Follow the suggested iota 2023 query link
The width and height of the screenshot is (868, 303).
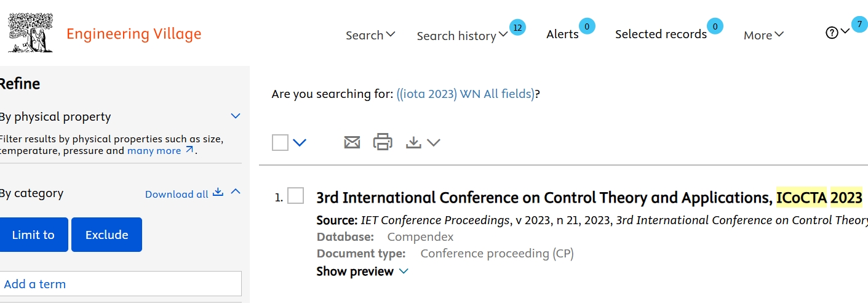point(466,94)
